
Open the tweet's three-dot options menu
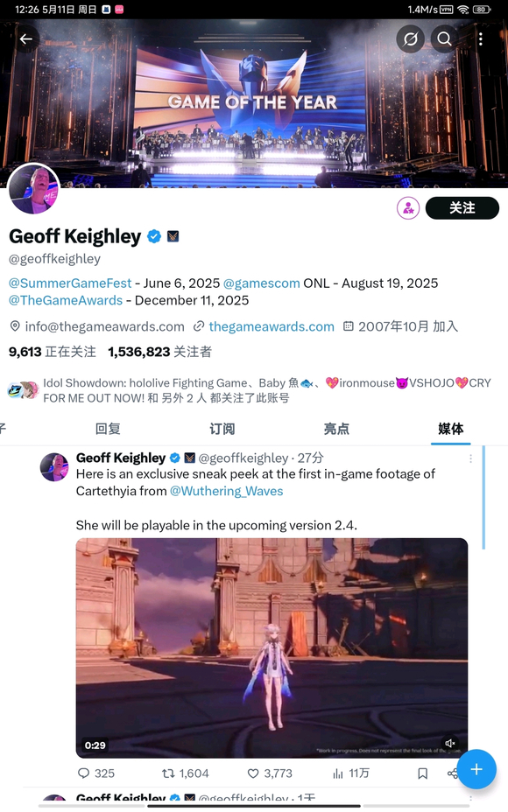click(x=470, y=458)
